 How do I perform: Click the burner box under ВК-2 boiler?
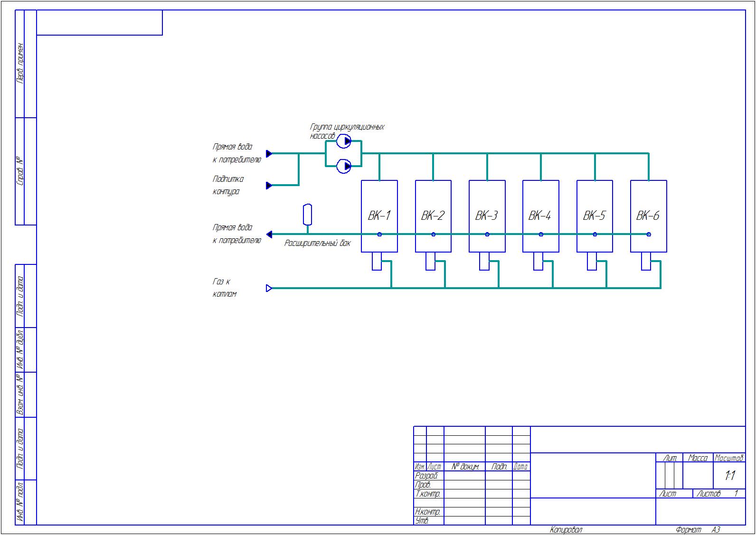(x=430, y=261)
